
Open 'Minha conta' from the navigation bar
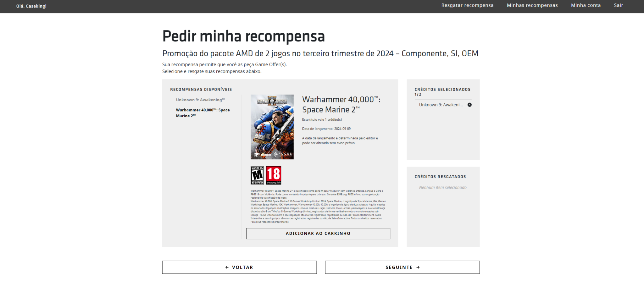click(586, 5)
